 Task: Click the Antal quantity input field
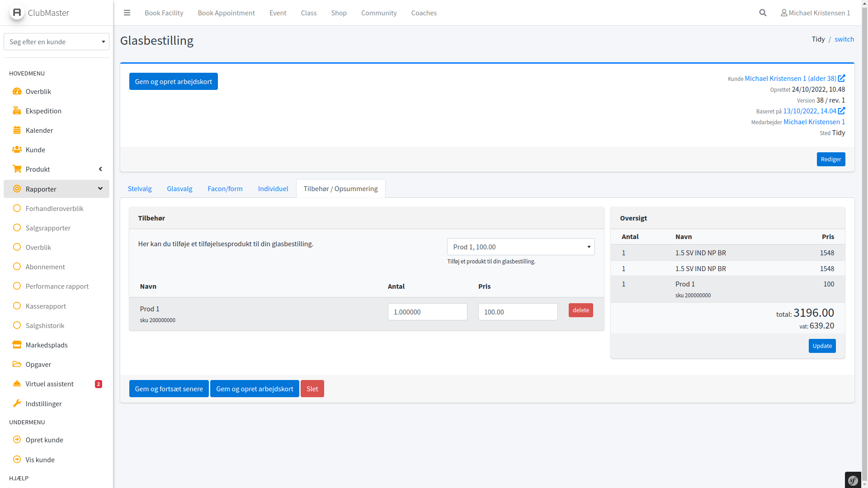pos(427,312)
